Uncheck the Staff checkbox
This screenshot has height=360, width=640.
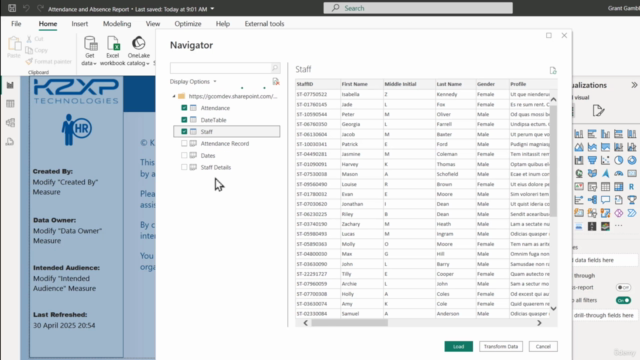tap(184, 131)
